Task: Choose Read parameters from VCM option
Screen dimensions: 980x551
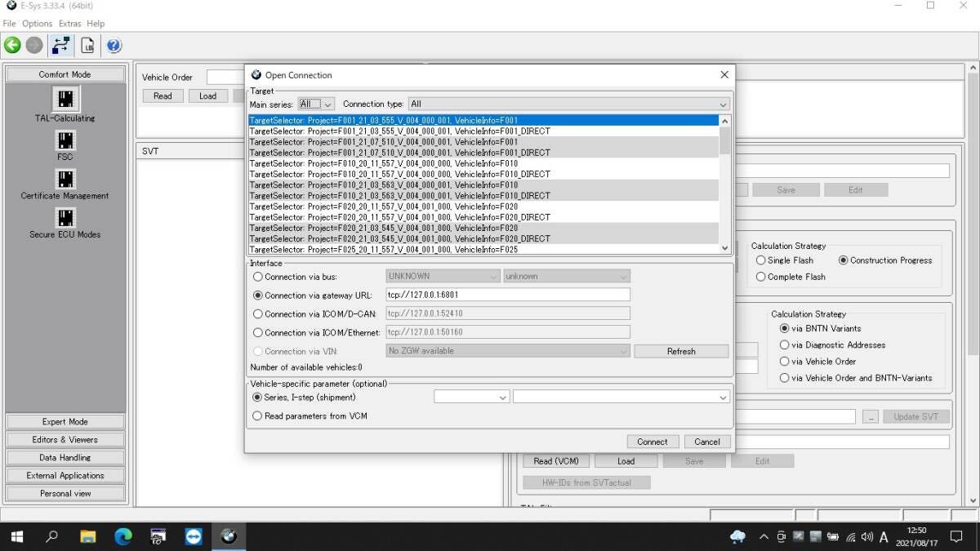Action: [258, 416]
